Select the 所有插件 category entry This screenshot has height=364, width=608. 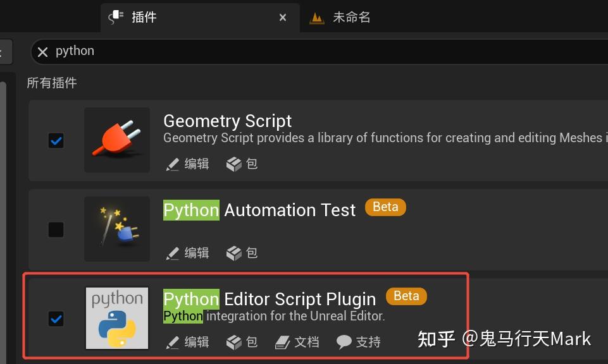[x=51, y=83]
